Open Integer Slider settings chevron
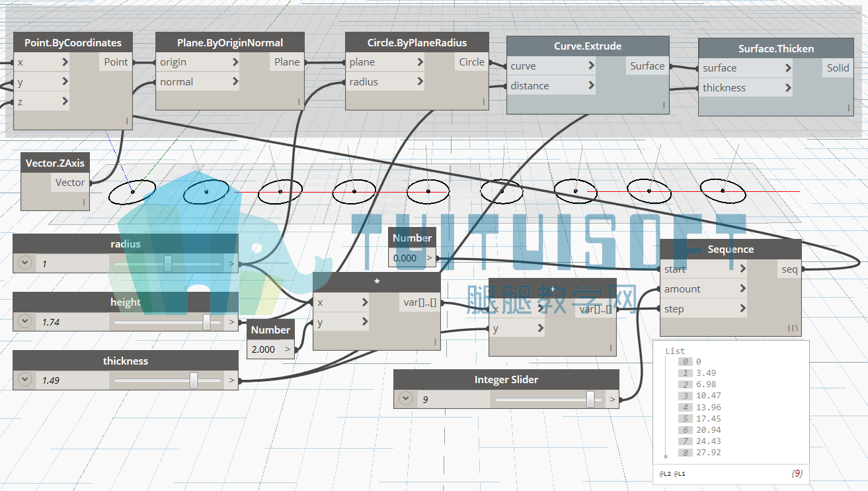Viewport: 868px width, 491px height. pos(406,399)
